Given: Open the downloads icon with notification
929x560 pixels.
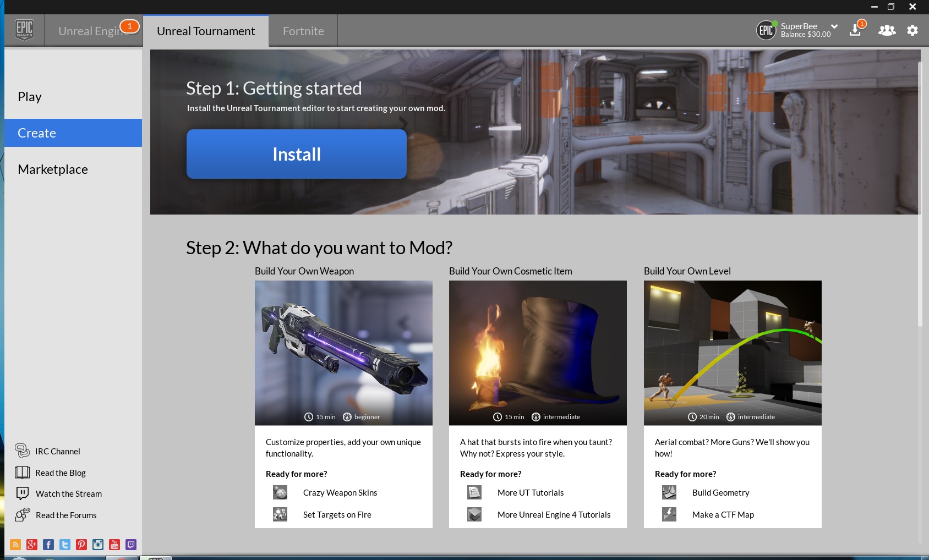Looking at the screenshot, I should point(856,30).
